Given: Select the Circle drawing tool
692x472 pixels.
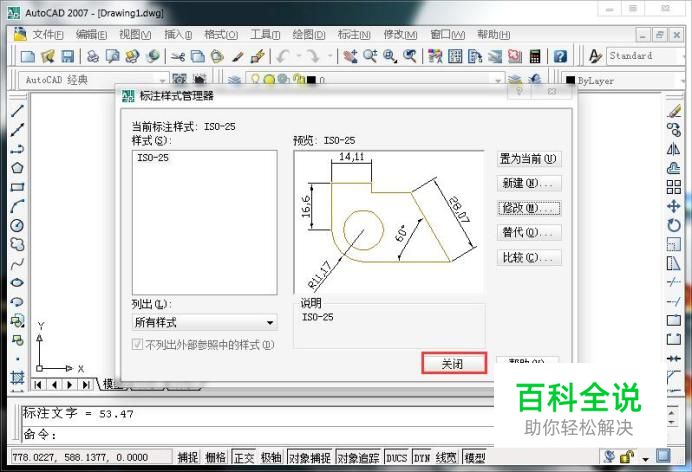Looking at the screenshot, I should click(x=17, y=225).
